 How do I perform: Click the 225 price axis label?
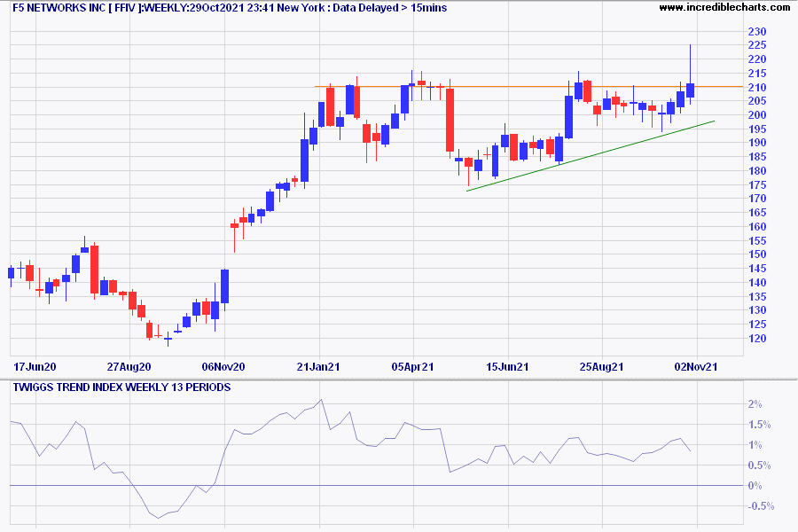tap(757, 45)
